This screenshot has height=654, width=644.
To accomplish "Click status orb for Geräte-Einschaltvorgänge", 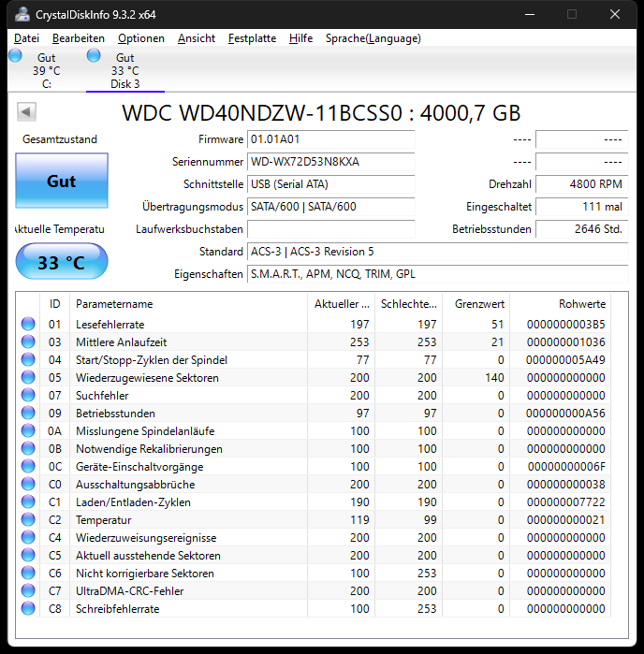I will coord(28,466).
